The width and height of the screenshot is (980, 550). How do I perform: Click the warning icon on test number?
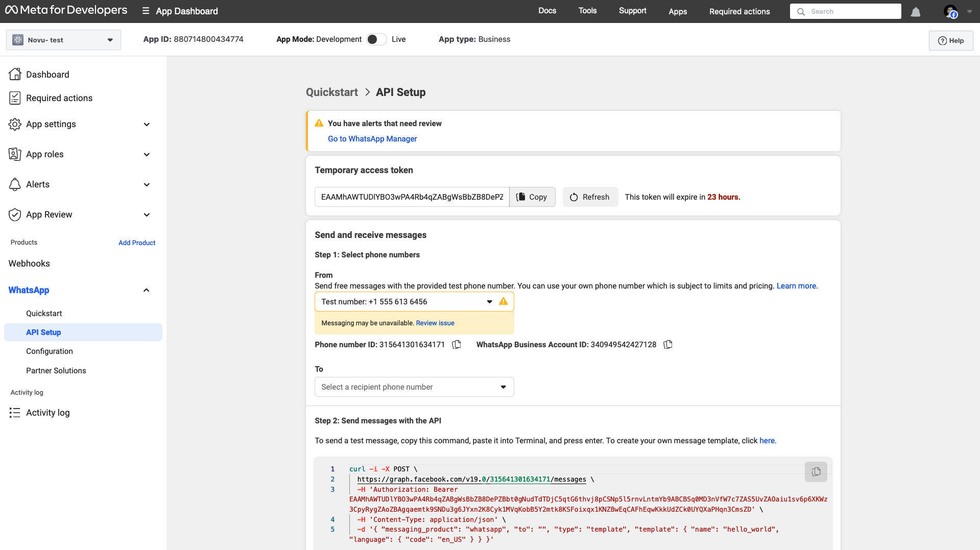[x=504, y=301]
